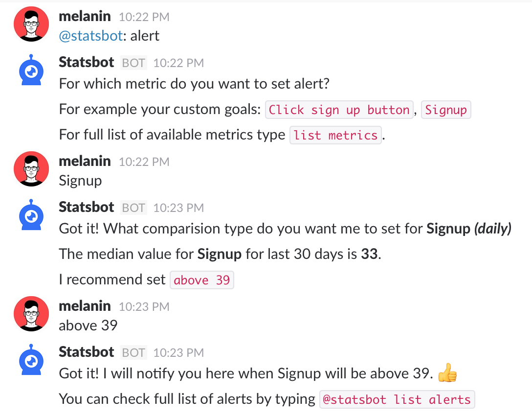Open the 10:23 PM timestamp on the last Statsbot message
The width and height of the screenshot is (532, 418).
coord(178,353)
